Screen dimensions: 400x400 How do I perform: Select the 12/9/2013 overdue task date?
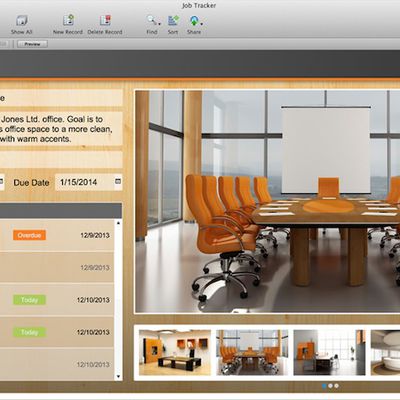point(95,235)
